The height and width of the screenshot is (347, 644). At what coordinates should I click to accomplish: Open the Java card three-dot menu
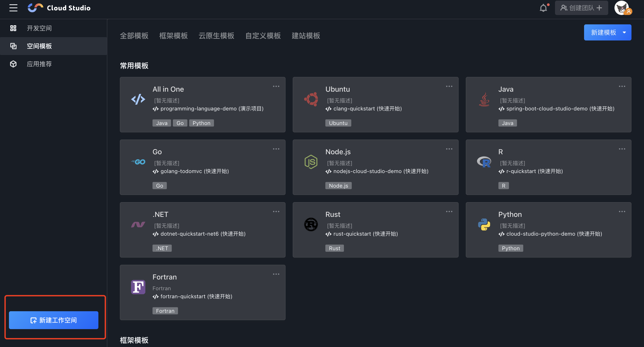pyautogui.click(x=622, y=86)
